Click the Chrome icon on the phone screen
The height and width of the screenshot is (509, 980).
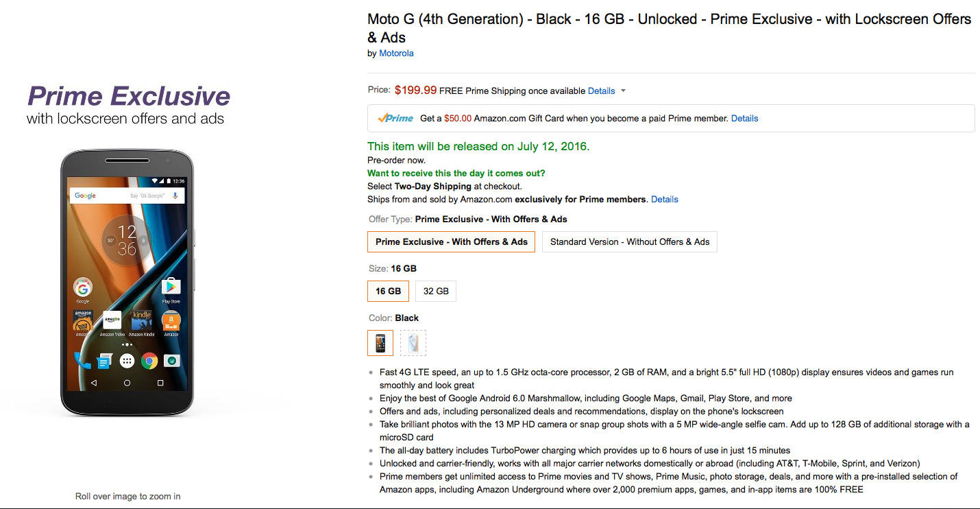coord(149,361)
